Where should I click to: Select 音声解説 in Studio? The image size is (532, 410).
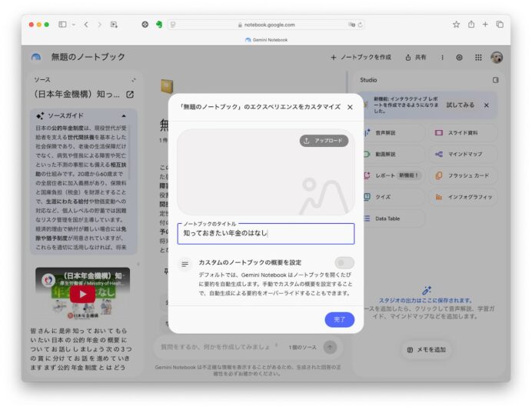point(394,133)
